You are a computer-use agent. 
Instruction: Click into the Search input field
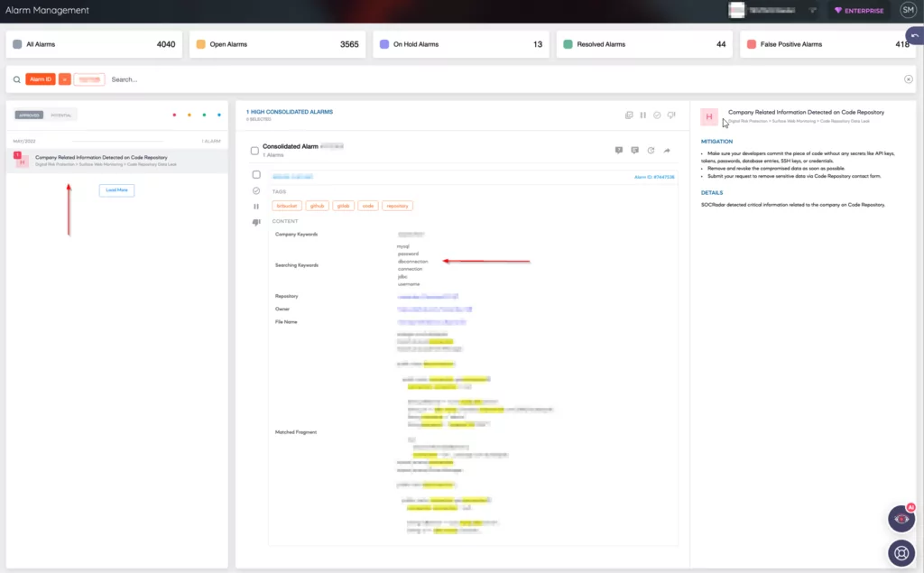pos(504,79)
